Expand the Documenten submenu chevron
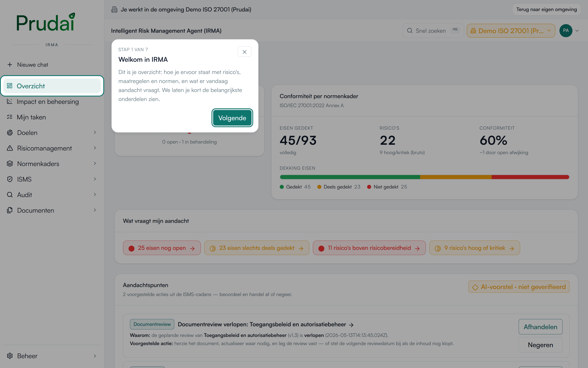588x368 pixels. [95, 210]
